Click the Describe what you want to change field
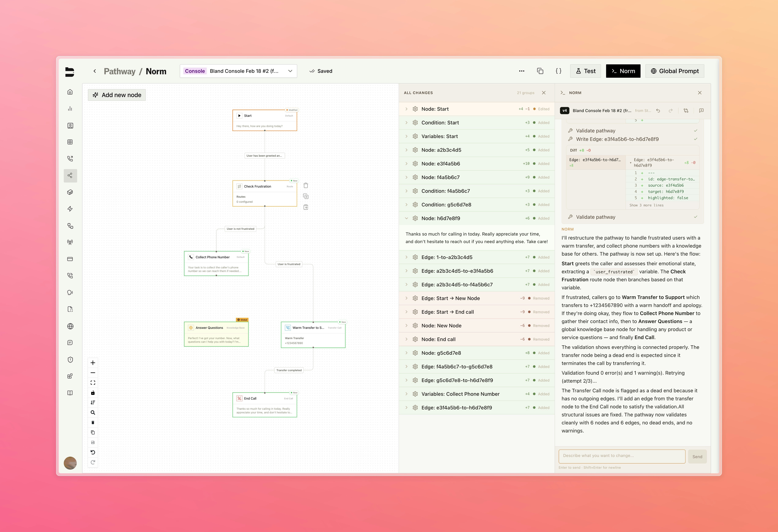 pos(622,456)
